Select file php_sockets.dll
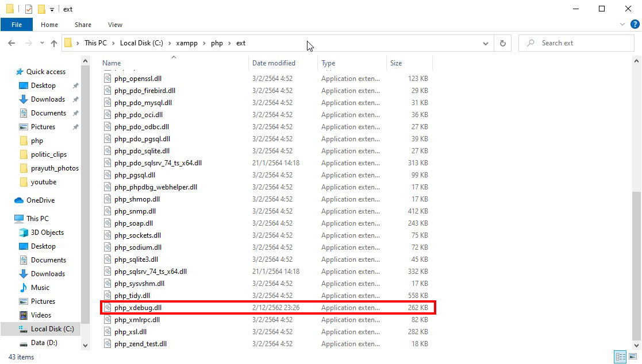 tap(137, 235)
